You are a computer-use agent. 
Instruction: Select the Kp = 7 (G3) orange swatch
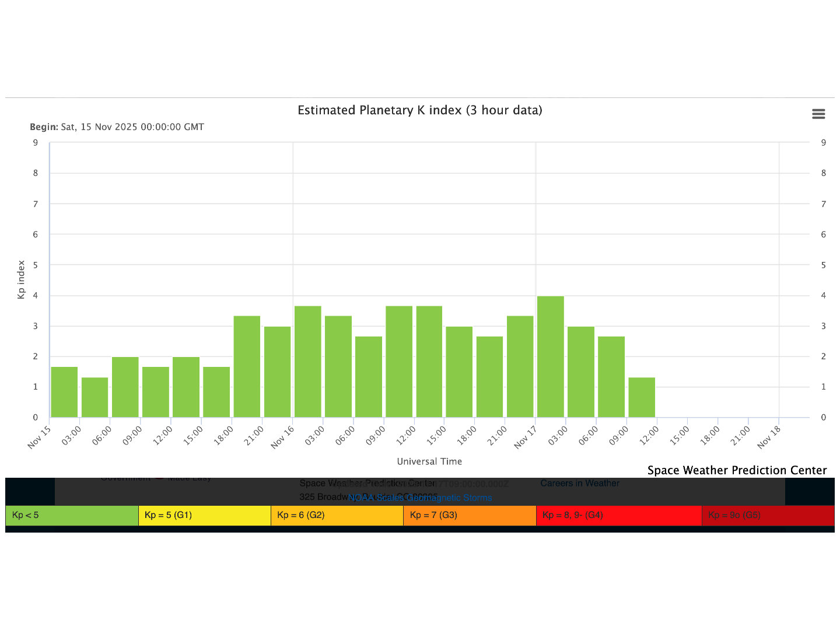[469, 515]
